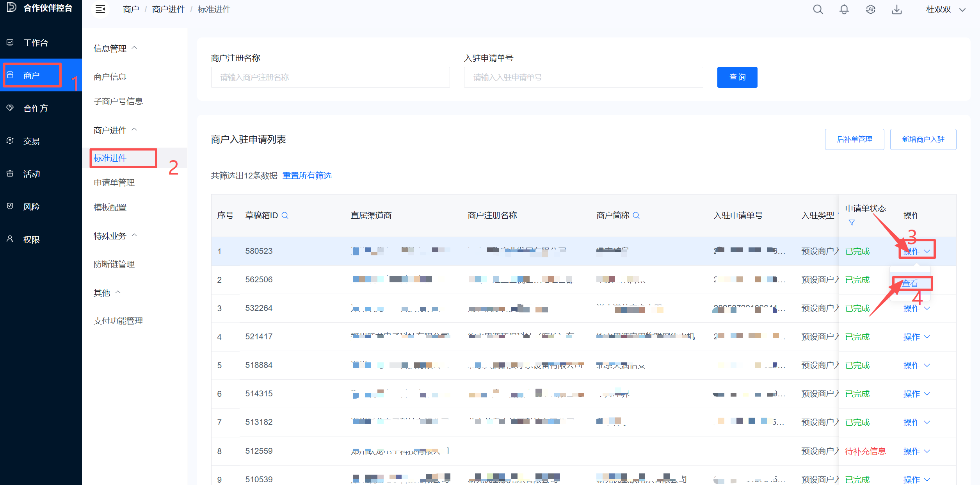Image resolution: width=980 pixels, height=485 pixels.
Task: Click the 商户注册名称 input field
Action: tap(330, 77)
